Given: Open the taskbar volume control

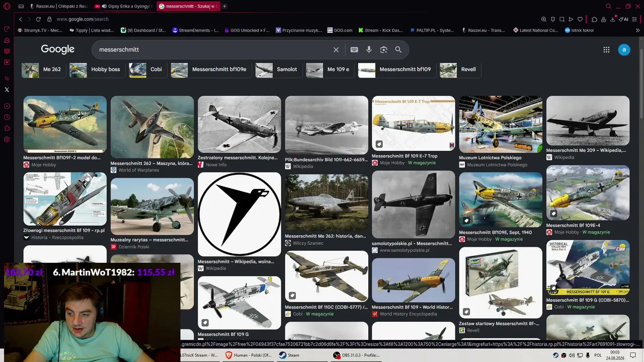Looking at the screenshot, I should pos(572,355).
